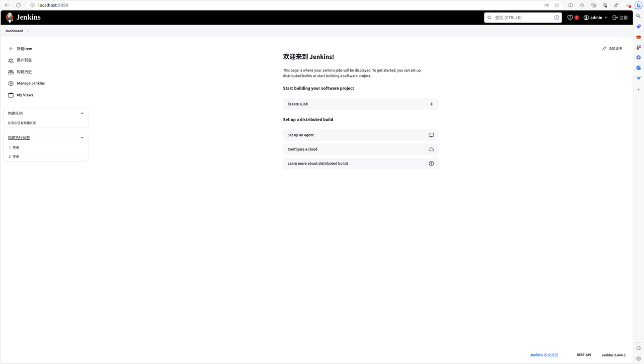Collapse the 构建执行状态 panel
This screenshot has height=364, width=644.
point(82,137)
